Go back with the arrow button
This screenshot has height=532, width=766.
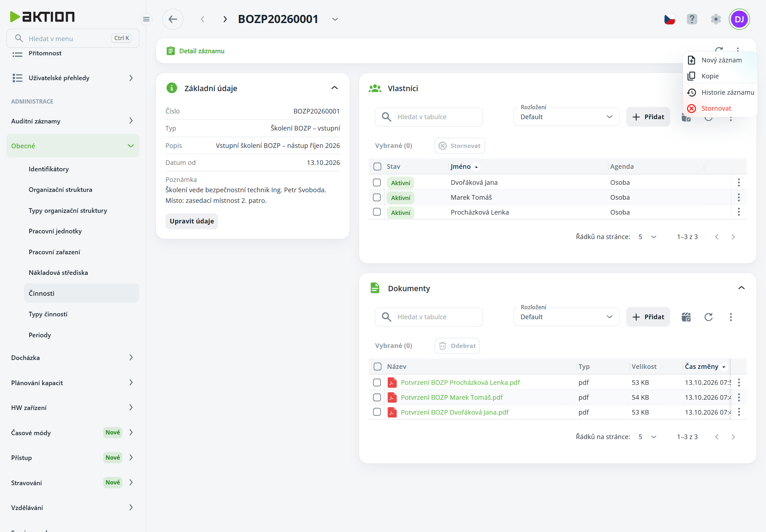click(x=173, y=19)
